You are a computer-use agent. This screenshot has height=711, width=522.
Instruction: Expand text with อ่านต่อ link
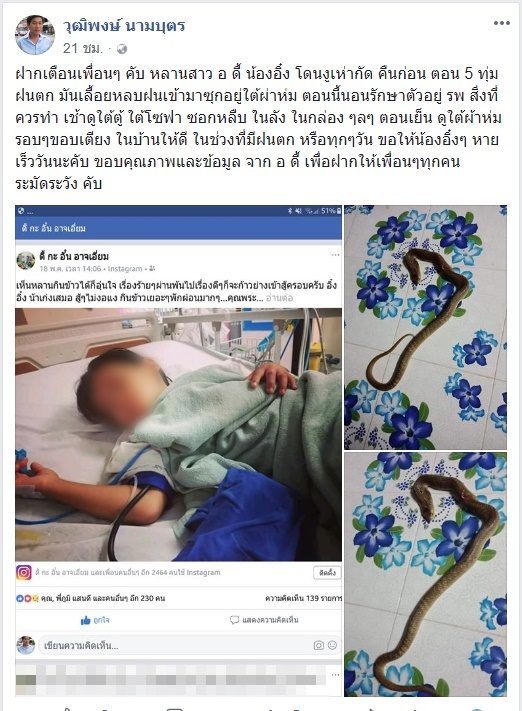pos(279,298)
